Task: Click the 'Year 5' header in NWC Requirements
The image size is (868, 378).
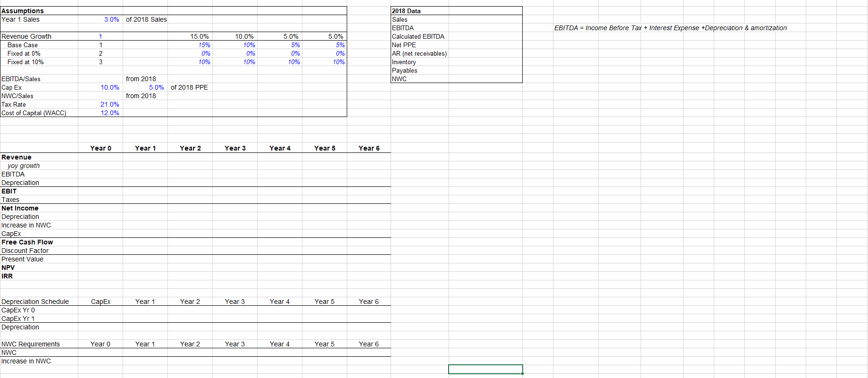Action: tap(325, 344)
